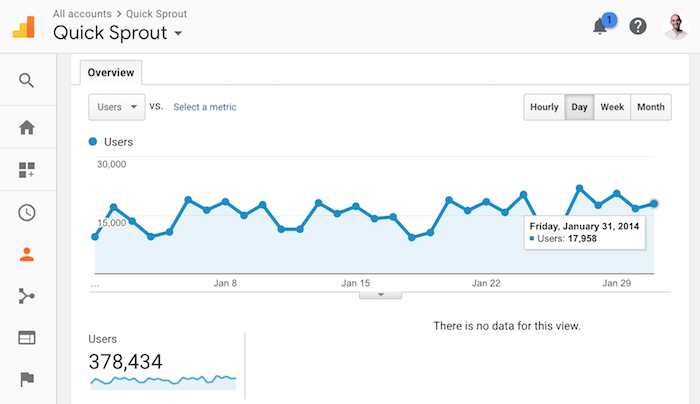Open the help question mark icon
The width and height of the screenshot is (700, 404).
(x=638, y=26)
